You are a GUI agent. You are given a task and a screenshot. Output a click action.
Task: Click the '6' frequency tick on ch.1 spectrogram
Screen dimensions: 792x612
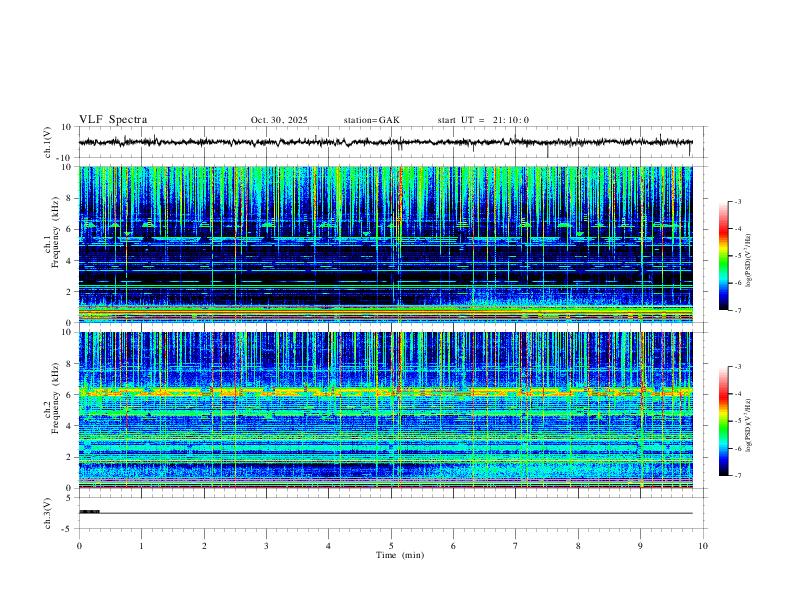[x=69, y=229]
